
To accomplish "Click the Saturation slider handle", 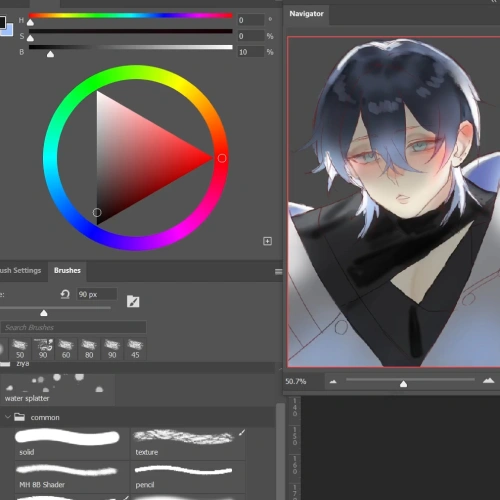I will click(x=30, y=38).
